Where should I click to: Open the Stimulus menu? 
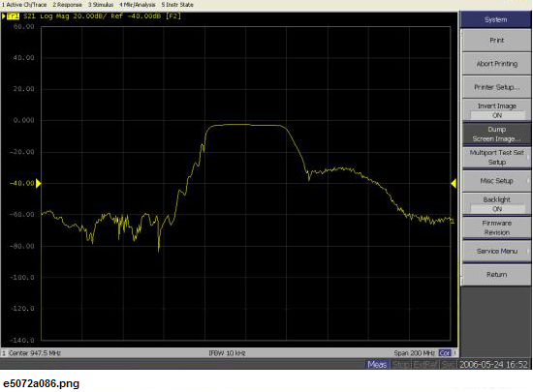(101, 5)
